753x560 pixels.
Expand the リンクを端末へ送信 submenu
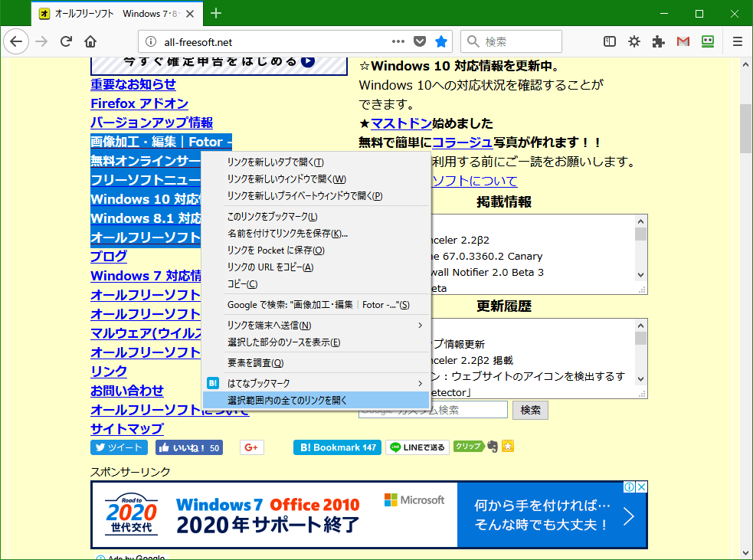tap(306, 326)
